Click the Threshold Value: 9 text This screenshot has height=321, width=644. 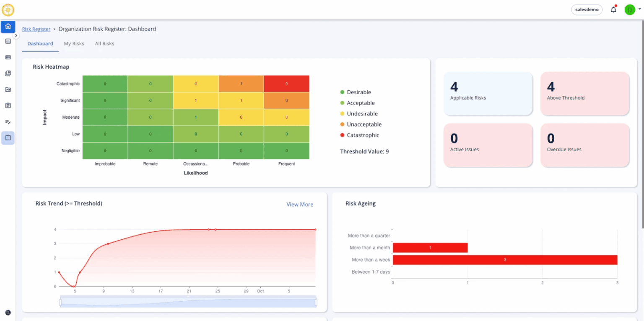pos(364,152)
